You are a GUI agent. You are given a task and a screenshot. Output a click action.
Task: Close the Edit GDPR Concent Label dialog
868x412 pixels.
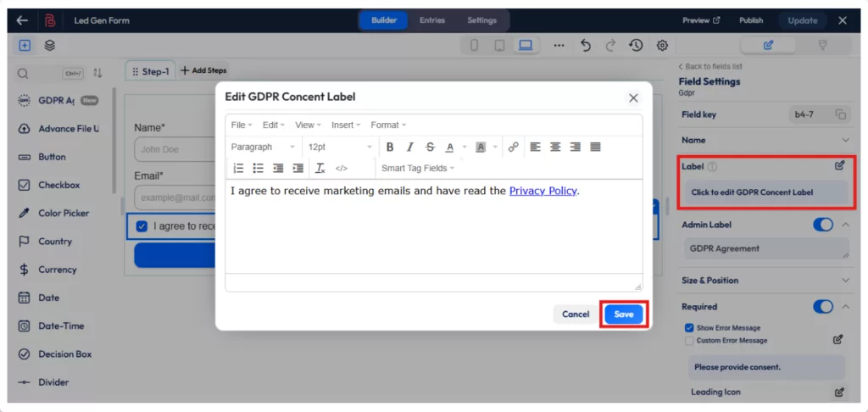tap(634, 98)
